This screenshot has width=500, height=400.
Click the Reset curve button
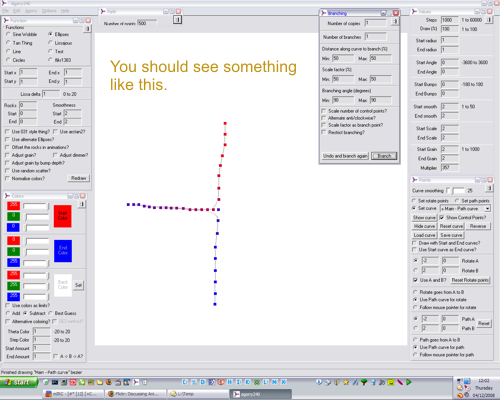451,226
